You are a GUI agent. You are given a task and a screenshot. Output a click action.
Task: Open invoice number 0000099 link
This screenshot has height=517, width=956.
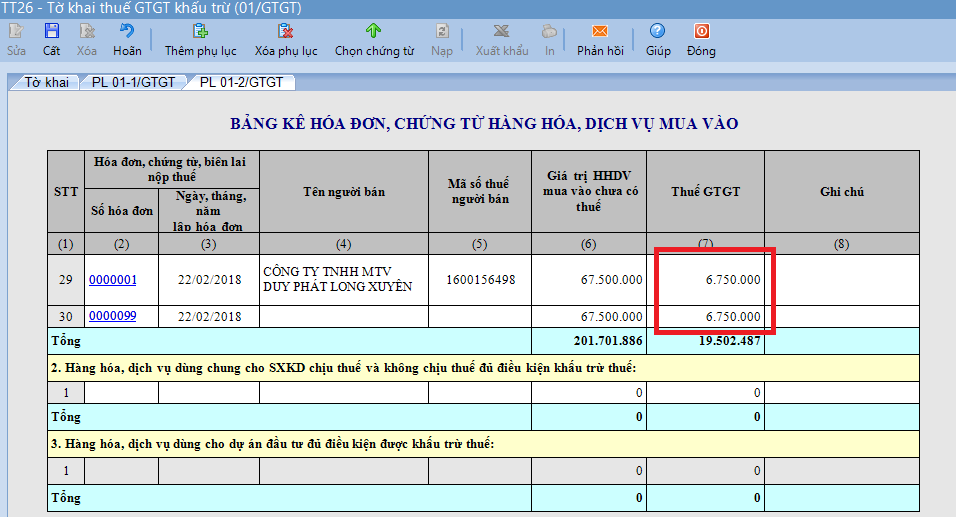[113, 317]
